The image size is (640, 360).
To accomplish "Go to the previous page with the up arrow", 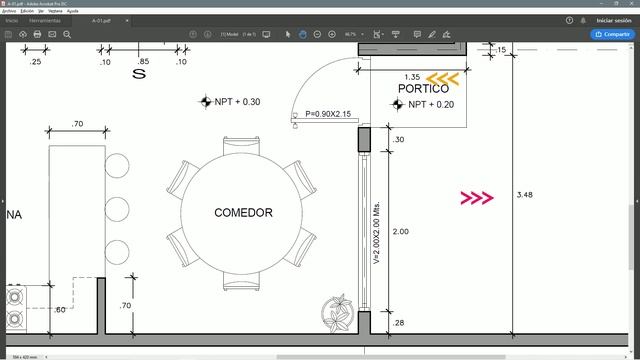I will [193, 35].
